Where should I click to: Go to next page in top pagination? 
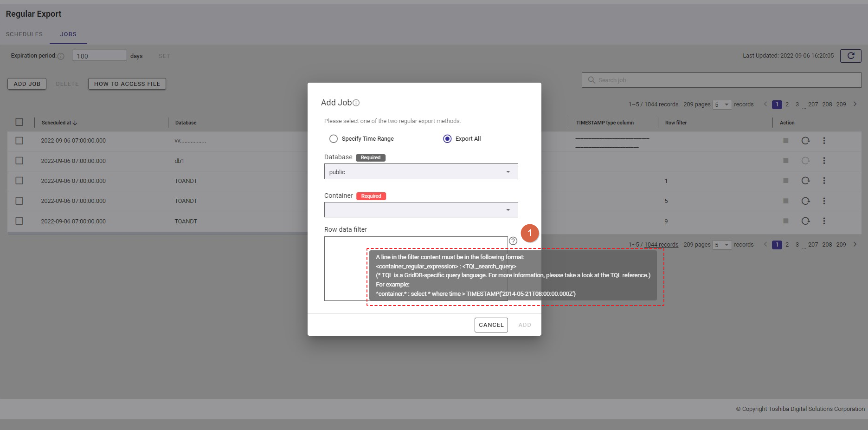(x=855, y=104)
